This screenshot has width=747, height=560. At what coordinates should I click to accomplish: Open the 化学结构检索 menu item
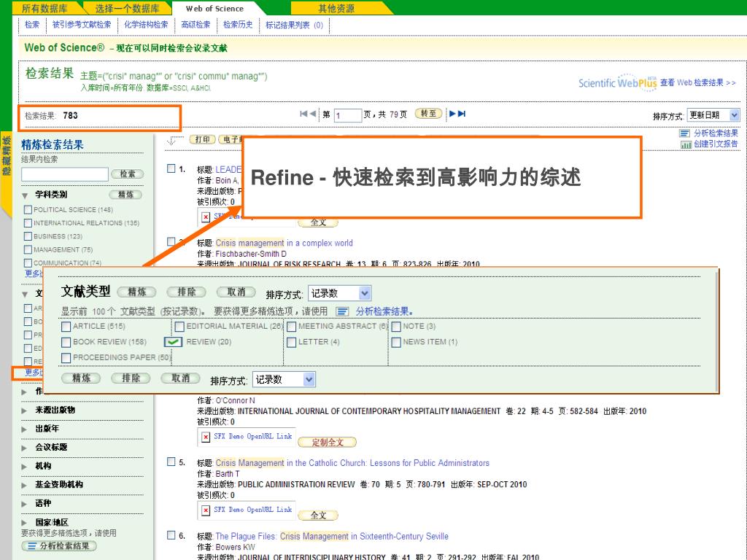tap(146, 25)
